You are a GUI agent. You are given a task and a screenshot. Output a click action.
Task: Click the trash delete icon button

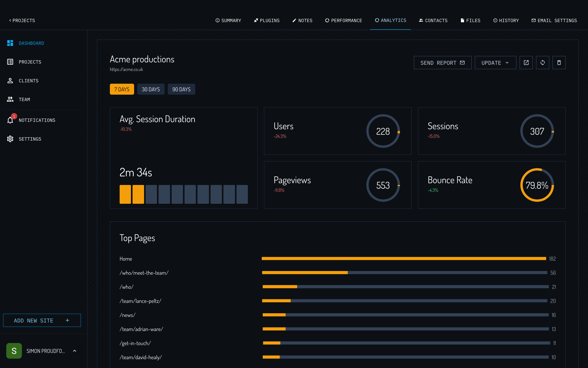[x=559, y=63]
